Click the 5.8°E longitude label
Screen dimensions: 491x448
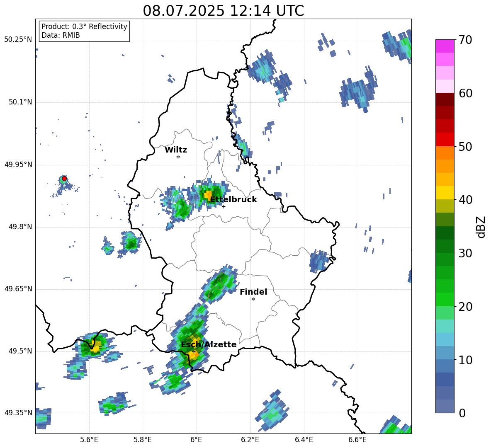(143, 440)
